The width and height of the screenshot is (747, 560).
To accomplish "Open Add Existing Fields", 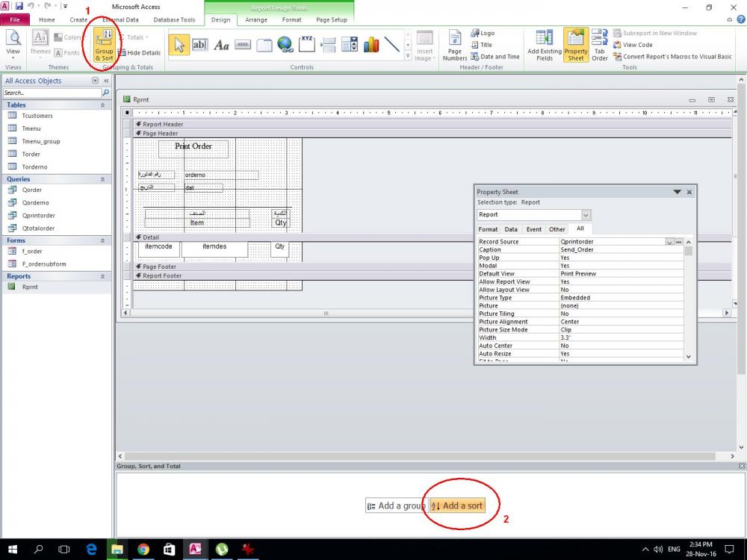I will [544, 46].
